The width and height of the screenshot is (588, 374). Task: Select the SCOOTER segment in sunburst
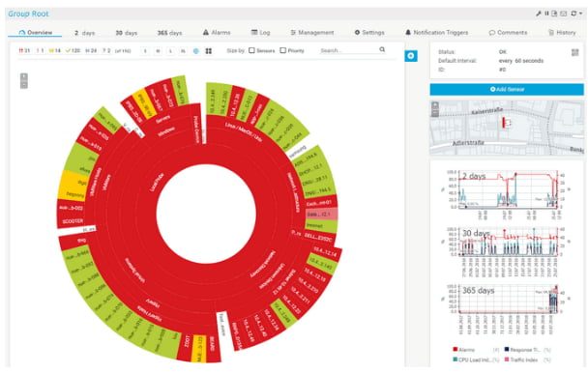point(72,221)
